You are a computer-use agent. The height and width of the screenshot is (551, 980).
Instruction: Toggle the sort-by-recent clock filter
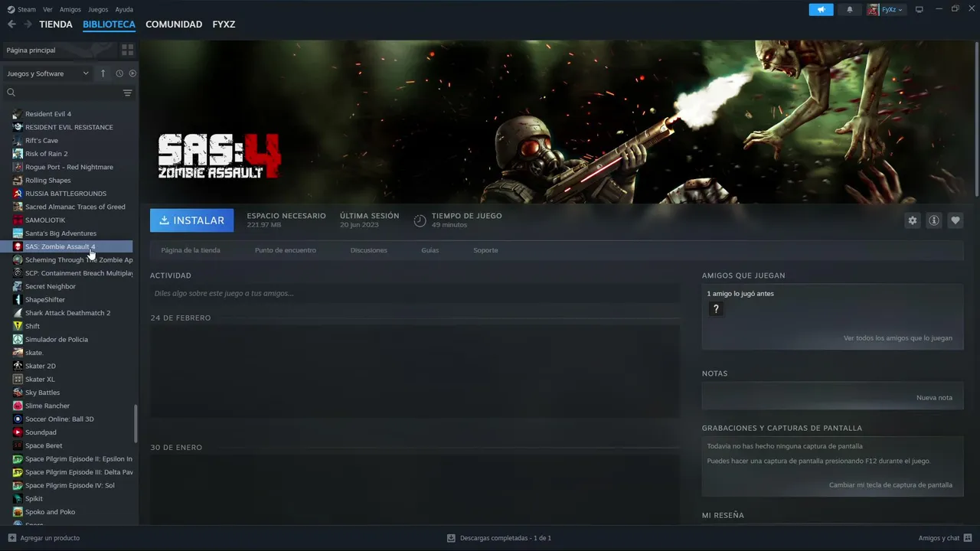(x=119, y=73)
